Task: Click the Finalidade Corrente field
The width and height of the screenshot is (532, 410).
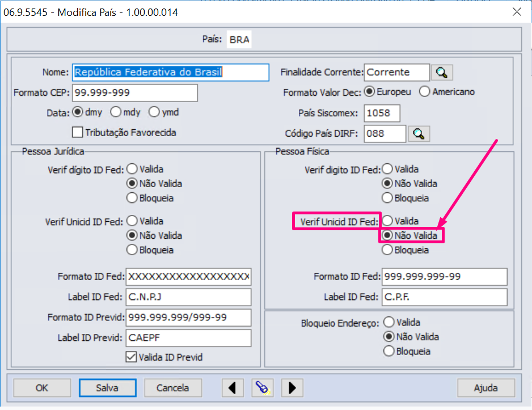Action: pyautogui.click(x=396, y=72)
